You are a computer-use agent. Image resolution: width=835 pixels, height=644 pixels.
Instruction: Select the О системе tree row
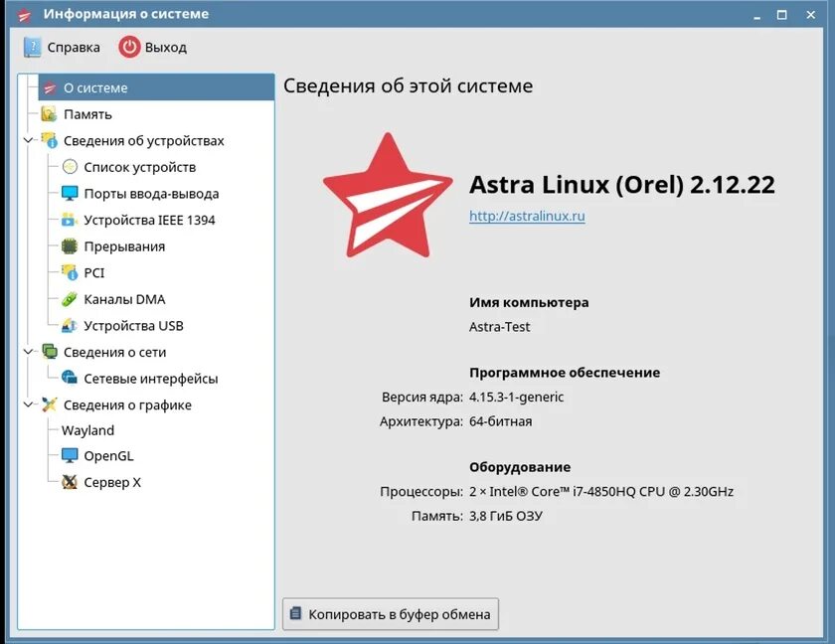157,87
